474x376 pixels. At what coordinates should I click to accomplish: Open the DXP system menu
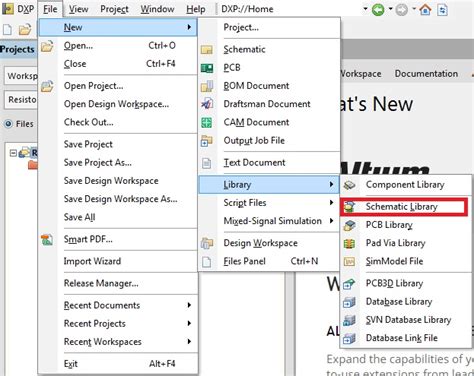click(x=18, y=9)
